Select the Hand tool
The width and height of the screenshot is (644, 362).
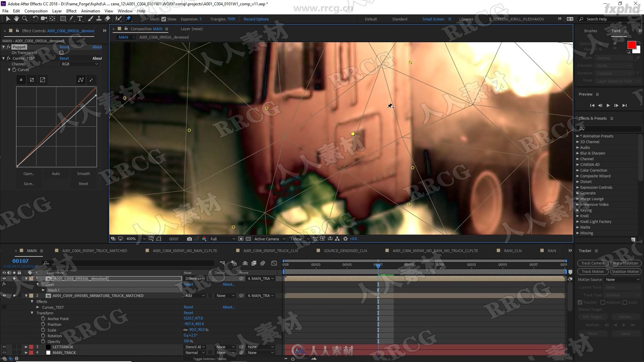tap(16, 19)
